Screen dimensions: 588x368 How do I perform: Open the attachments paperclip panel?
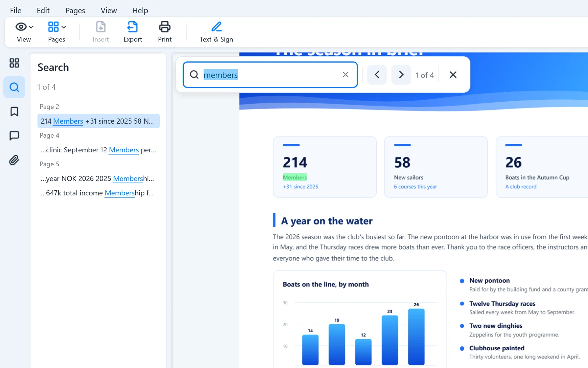[14, 160]
